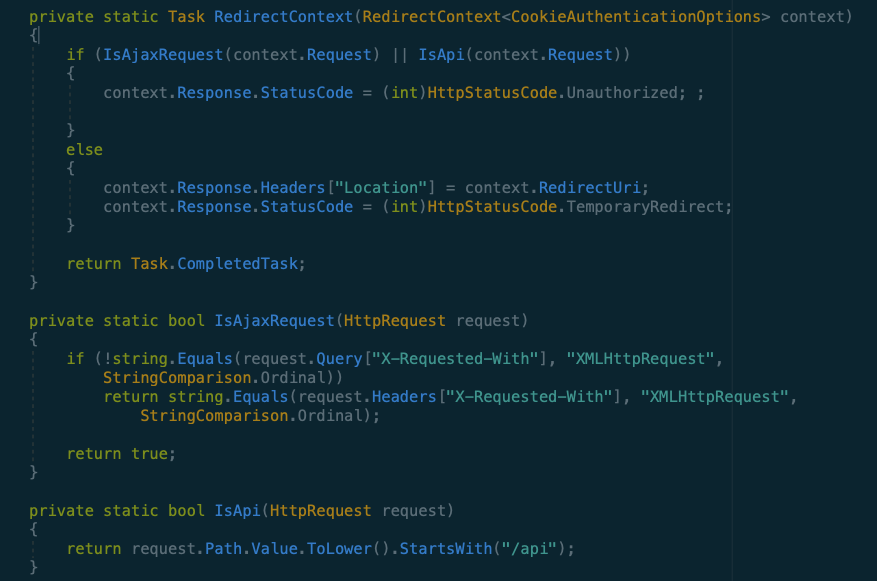Image resolution: width=877 pixels, height=581 pixels.
Task: Click CompletedTask in the return statement
Action: [x=238, y=264]
